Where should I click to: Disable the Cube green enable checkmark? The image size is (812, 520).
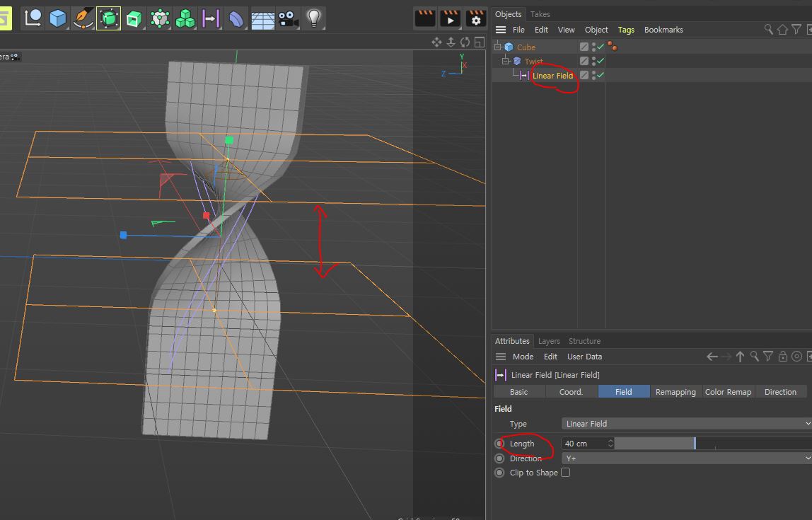(x=601, y=47)
